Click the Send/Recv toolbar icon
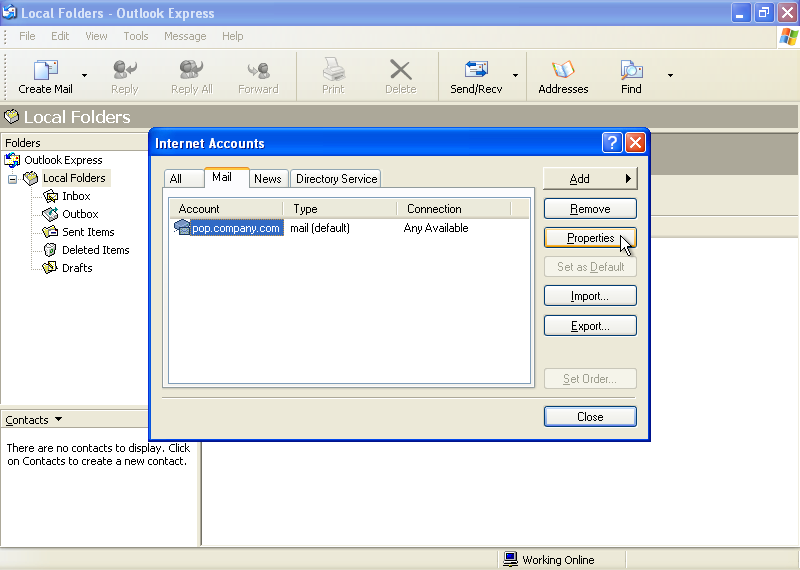 pyautogui.click(x=476, y=70)
